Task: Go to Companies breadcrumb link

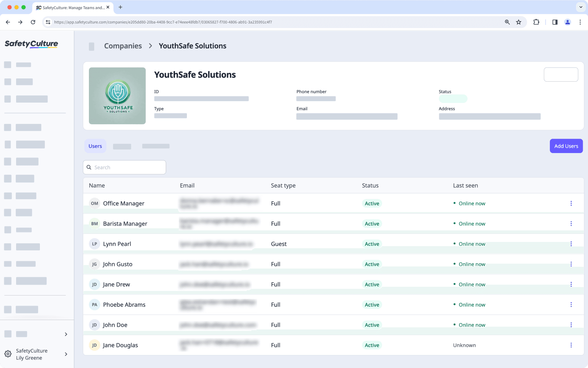Action: [x=123, y=46]
